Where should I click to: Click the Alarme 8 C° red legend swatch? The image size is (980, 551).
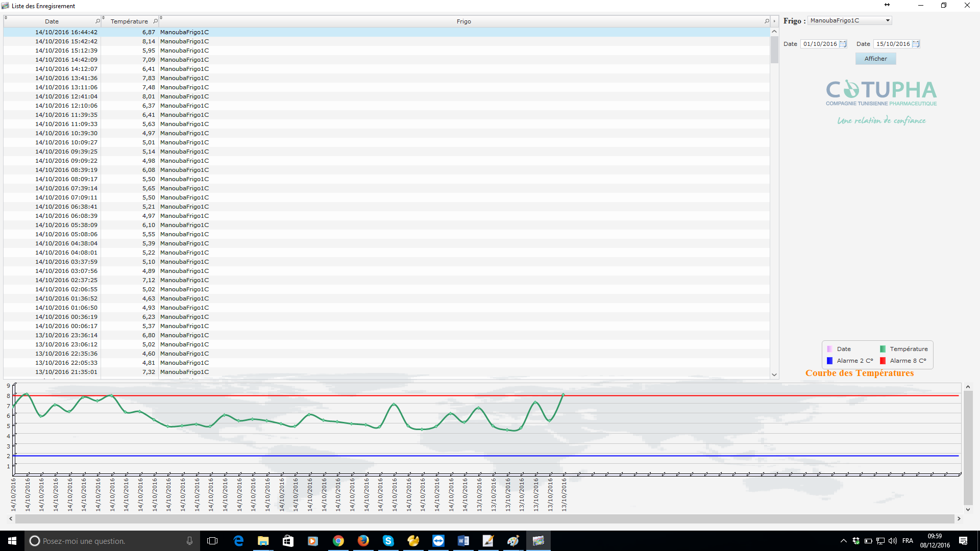click(x=883, y=361)
